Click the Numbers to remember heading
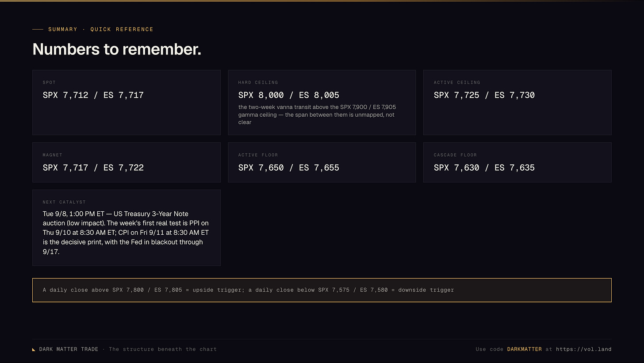The height and width of the screenshot is (363, 644). pyautogui.click(x=117, y=49)
